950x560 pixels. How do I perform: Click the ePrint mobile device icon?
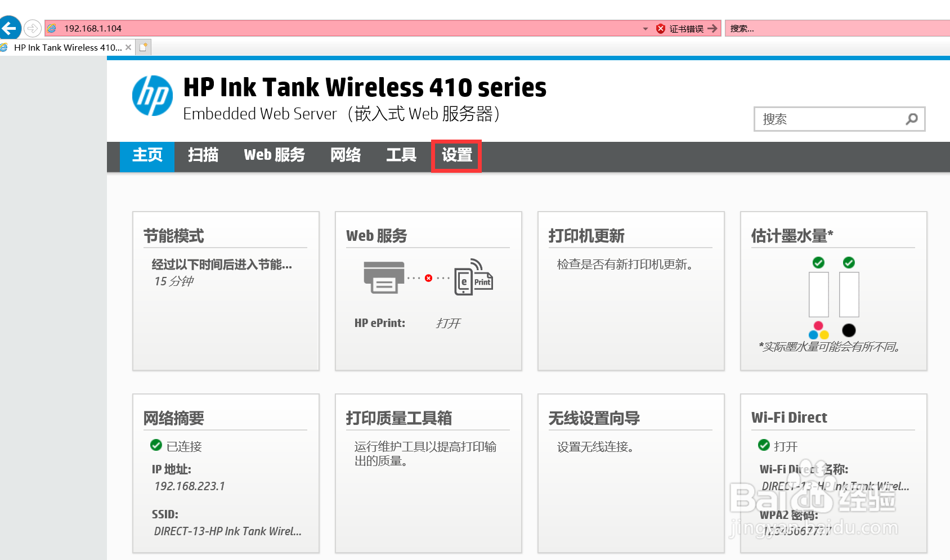[473, 277]
